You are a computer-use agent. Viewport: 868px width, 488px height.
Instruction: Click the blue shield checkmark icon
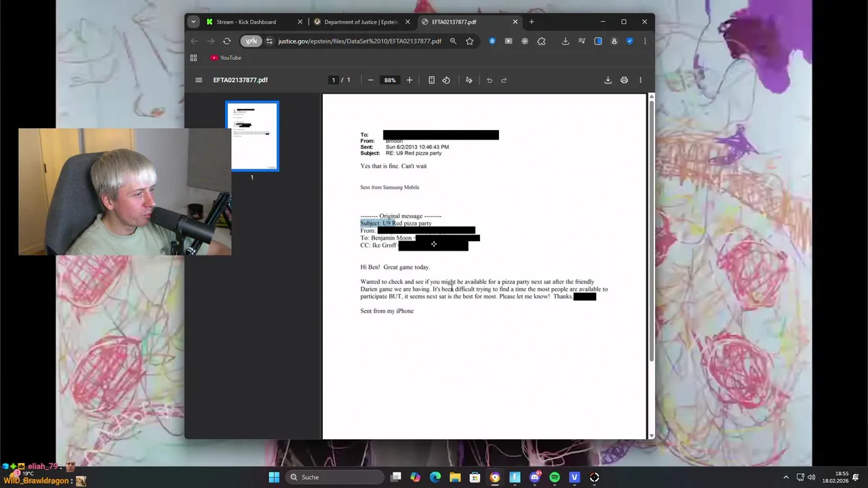(630, 41)
